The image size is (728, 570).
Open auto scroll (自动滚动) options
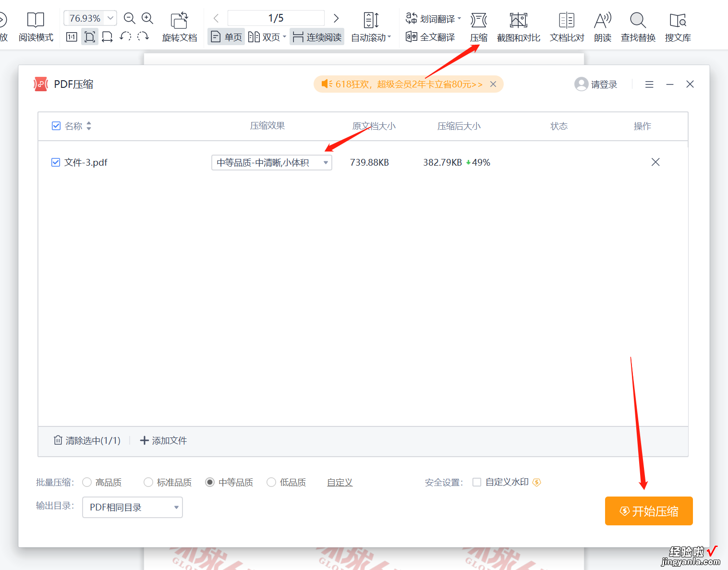(371, 27)
